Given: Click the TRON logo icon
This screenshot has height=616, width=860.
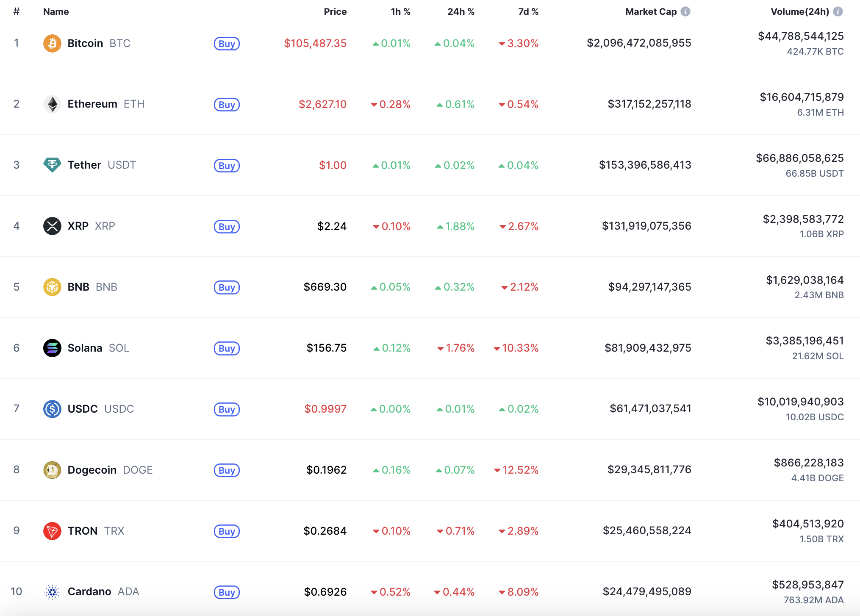Looking at the screenshot, I should click(52, 531).
